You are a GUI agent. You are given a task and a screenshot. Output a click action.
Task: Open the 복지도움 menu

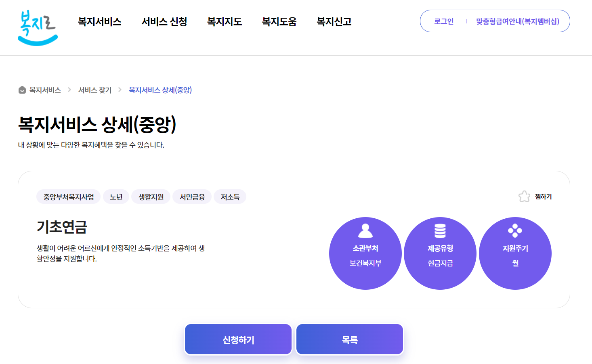[279, 21]
